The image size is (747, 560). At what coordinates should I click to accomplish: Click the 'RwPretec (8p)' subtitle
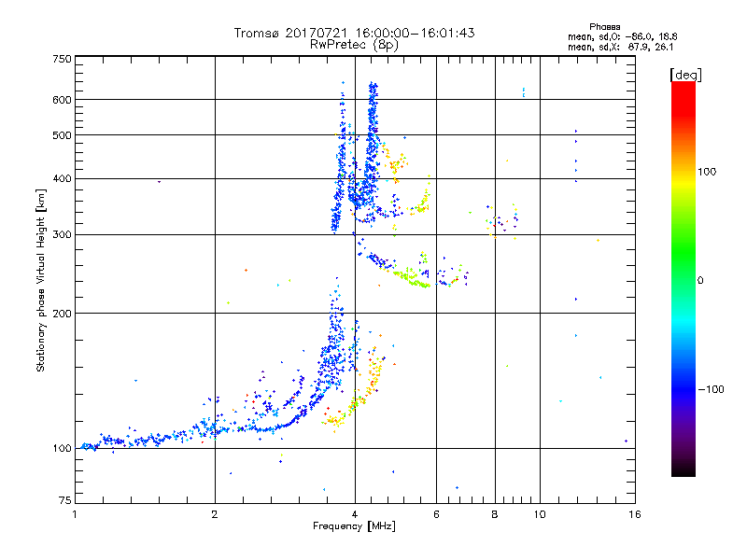354,45
